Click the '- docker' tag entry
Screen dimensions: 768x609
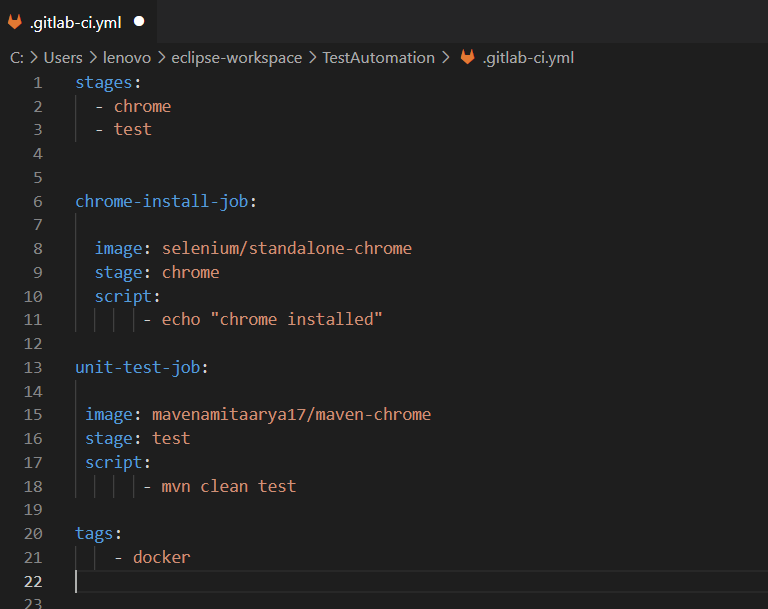pos(152,558)
